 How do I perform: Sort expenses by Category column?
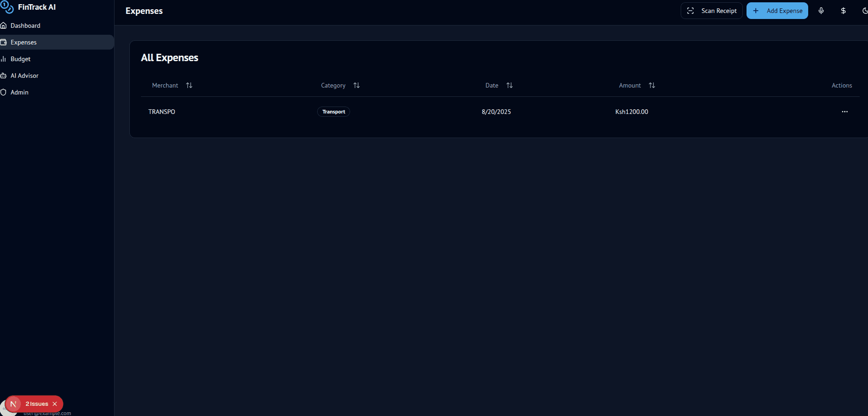tap(340, 85)
